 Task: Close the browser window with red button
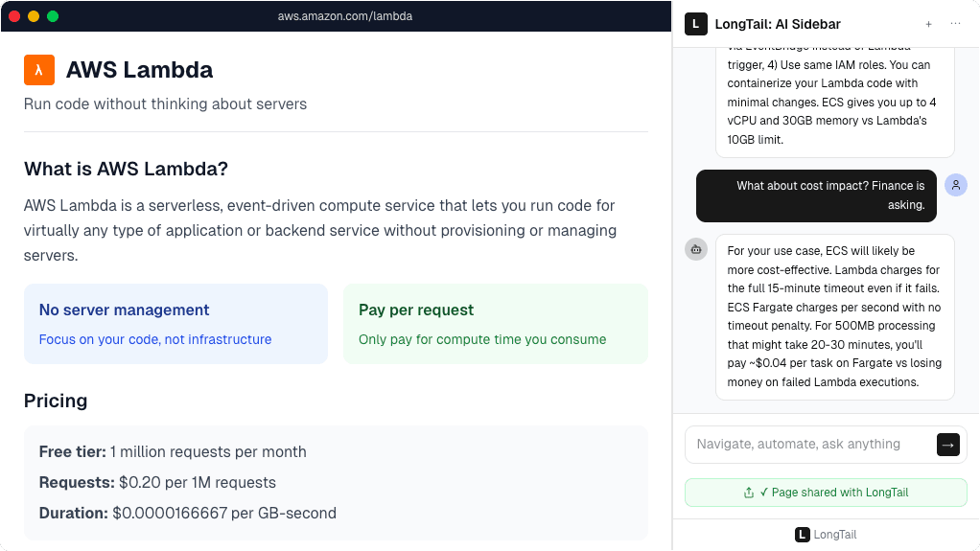pyautogui.click(x=14, y=16)
